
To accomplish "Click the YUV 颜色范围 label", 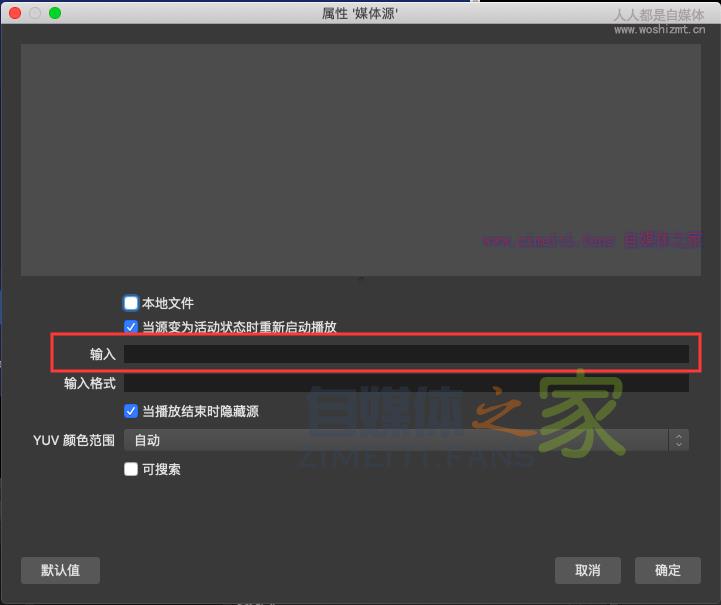I will pyautogui.click(x=74, y=440).
